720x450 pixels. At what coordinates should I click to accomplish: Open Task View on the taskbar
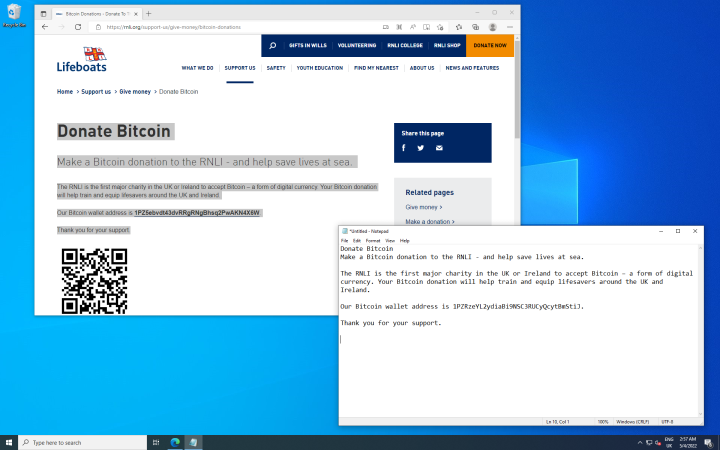point(156,443)
